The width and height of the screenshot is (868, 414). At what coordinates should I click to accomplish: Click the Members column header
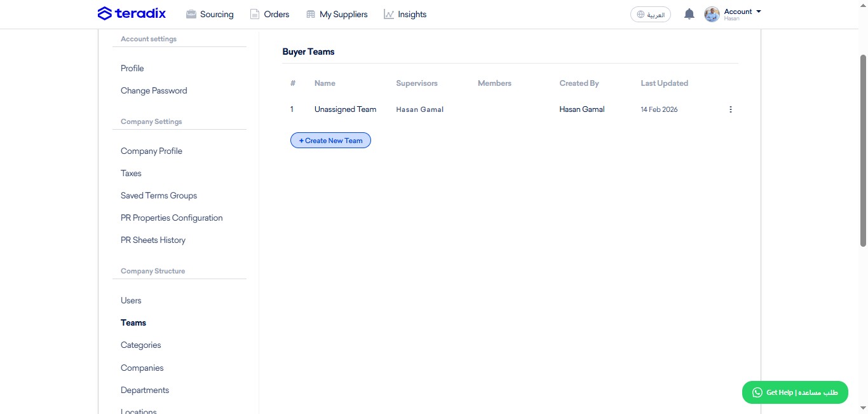(494, 83)
